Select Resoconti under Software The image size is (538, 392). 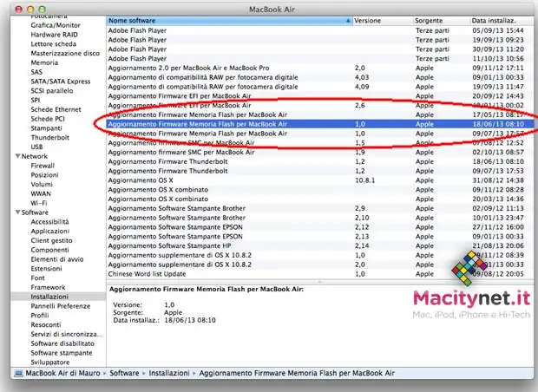(46, 324)
